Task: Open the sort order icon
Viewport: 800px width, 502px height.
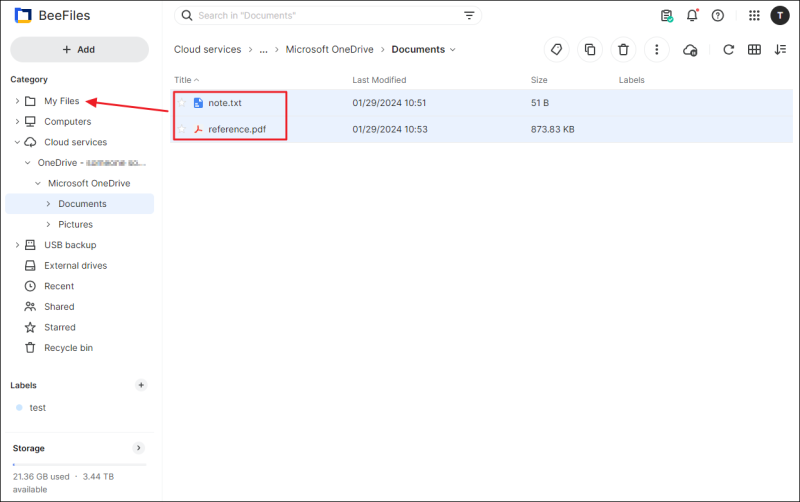Action: [780, 49]
